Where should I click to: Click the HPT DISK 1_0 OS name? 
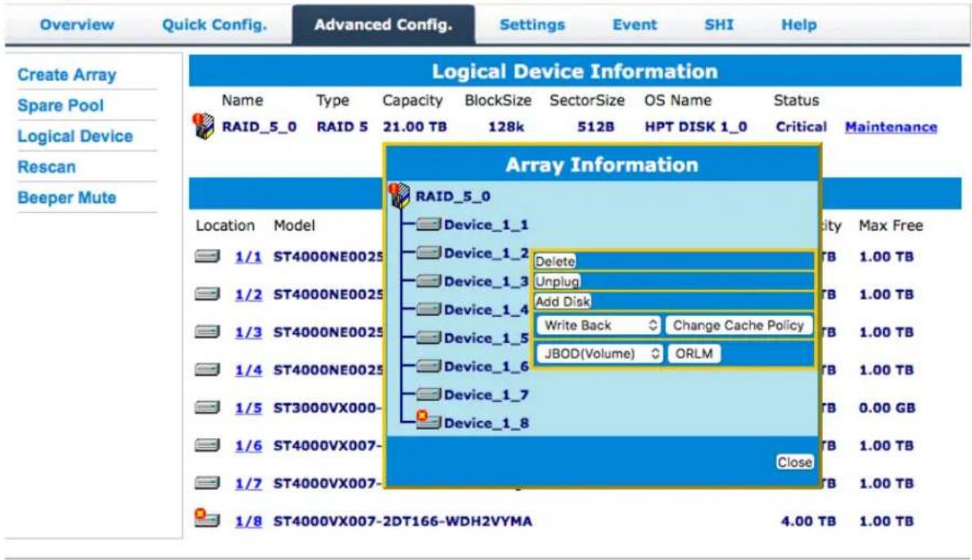695,127
